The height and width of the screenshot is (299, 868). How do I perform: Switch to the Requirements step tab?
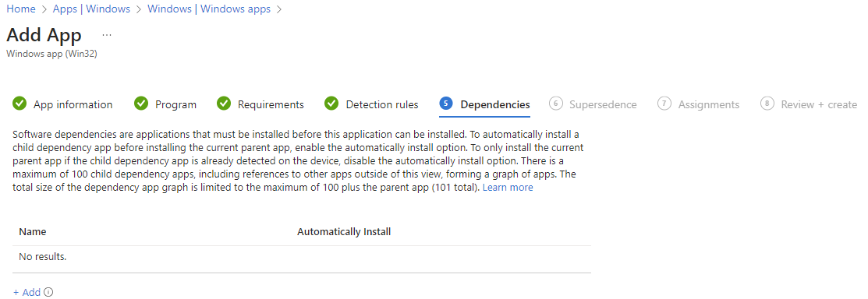[260, 104]
